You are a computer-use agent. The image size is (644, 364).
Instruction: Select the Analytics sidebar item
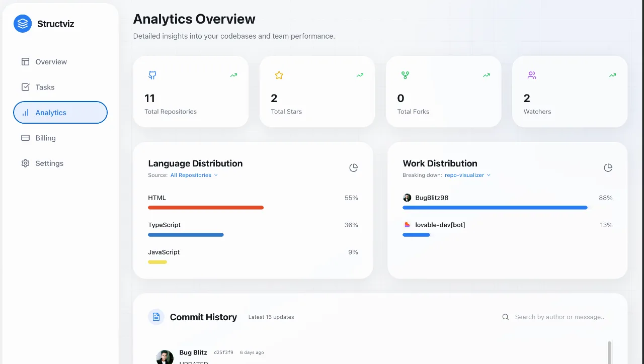point(60,113)
